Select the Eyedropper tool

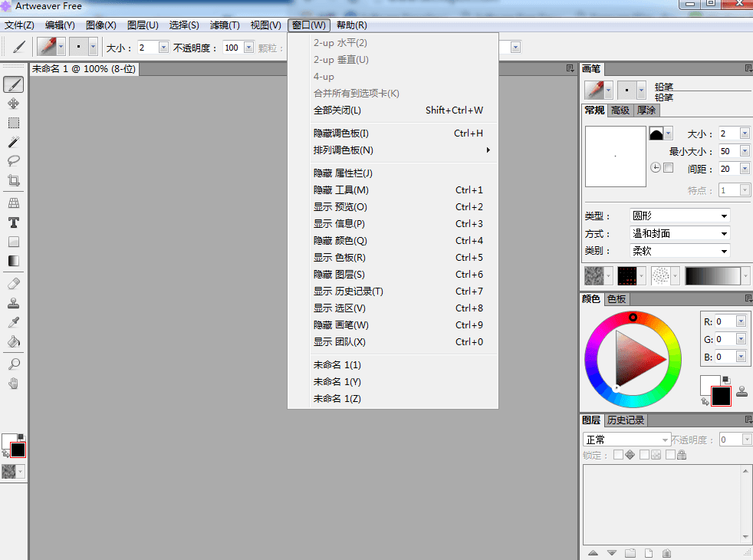(x=14, y=322)
